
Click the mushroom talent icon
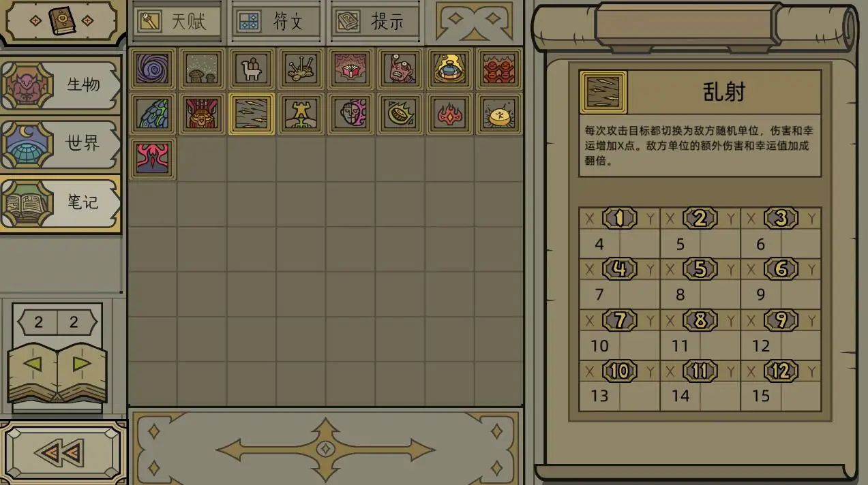tap(203, 69)
